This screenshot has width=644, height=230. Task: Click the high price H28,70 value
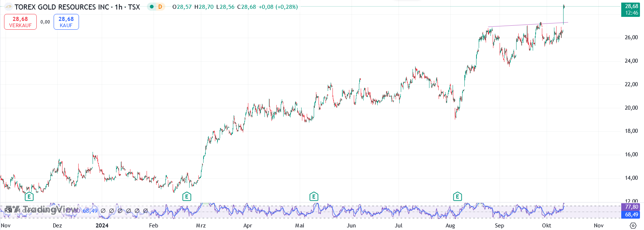[x=204, y=7]
